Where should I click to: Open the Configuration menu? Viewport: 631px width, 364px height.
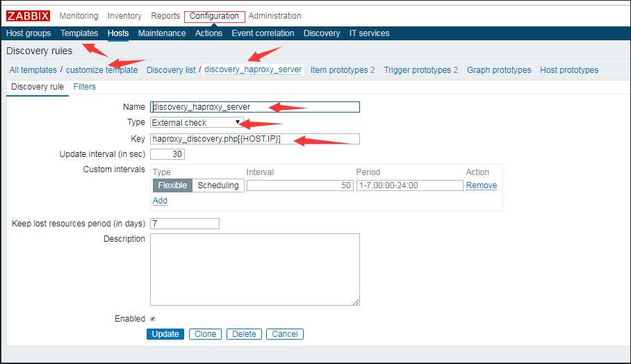215,16
